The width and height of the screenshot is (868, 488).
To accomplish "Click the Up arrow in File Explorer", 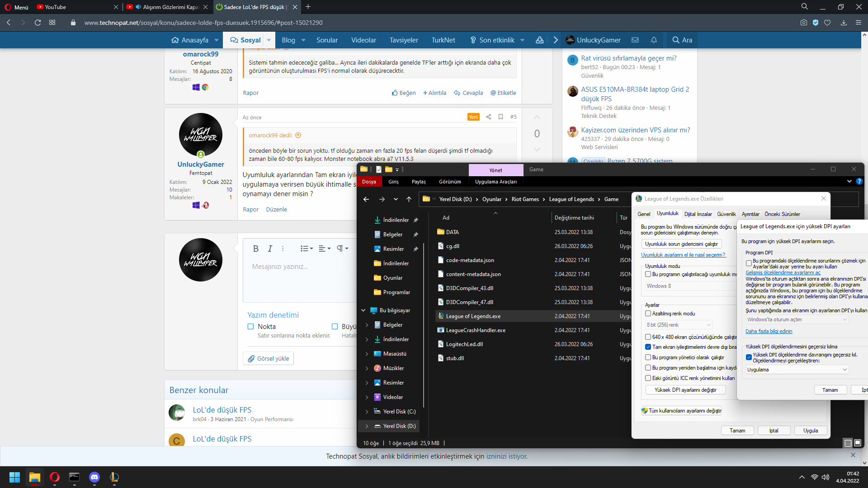I will (409, 199).
